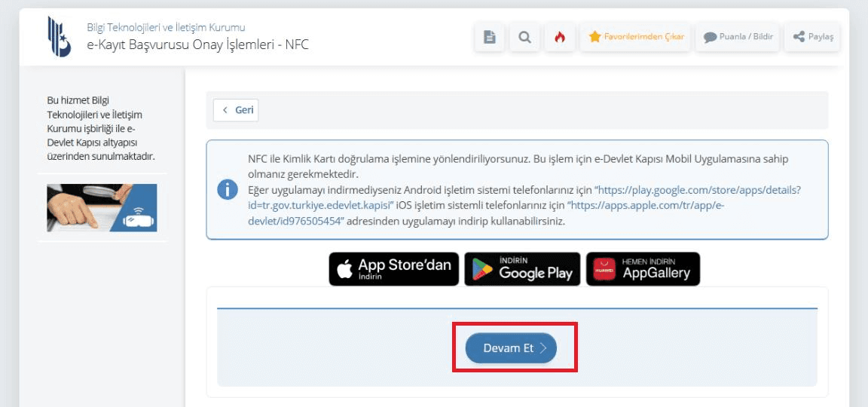Click Bilgi Teknolojileri ve İletişim Kurumu title
The image size is (868, 407).
[166, 28]
